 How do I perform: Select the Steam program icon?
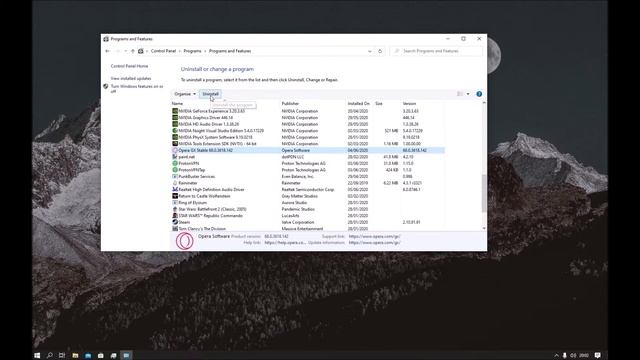pos(175,222)
